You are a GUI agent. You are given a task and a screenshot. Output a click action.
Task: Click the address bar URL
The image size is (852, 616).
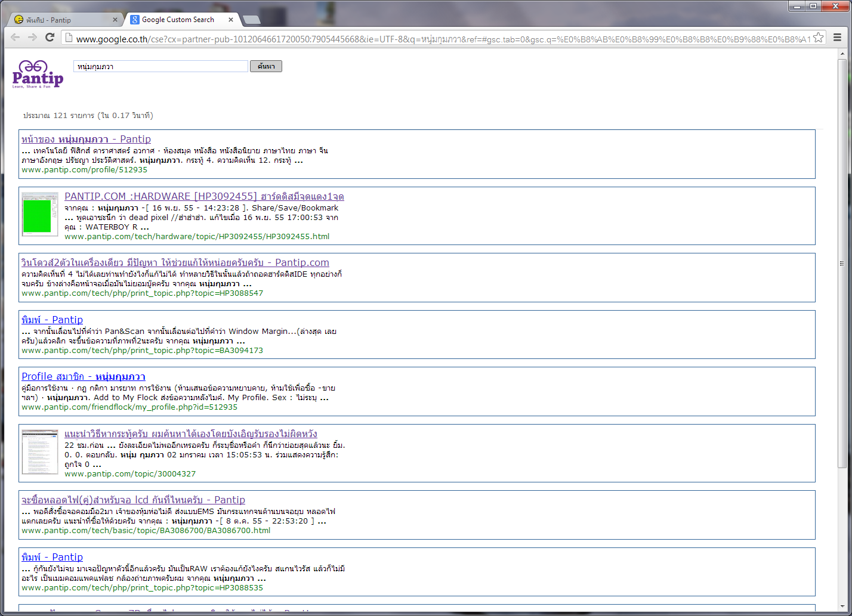443,39
